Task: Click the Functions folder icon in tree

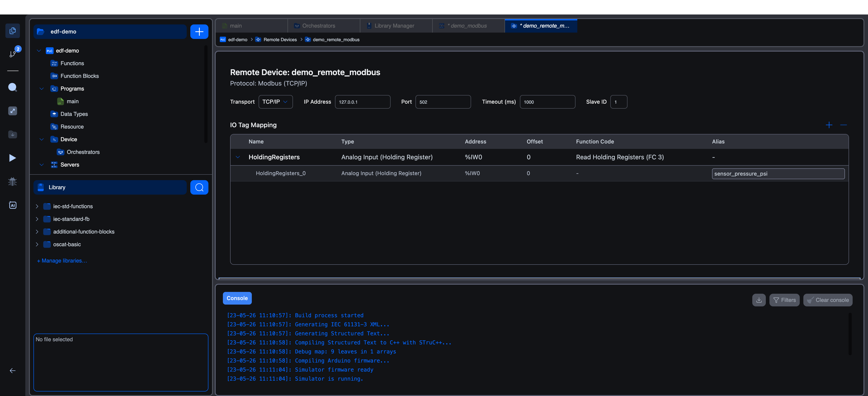Action: point(54,63)
